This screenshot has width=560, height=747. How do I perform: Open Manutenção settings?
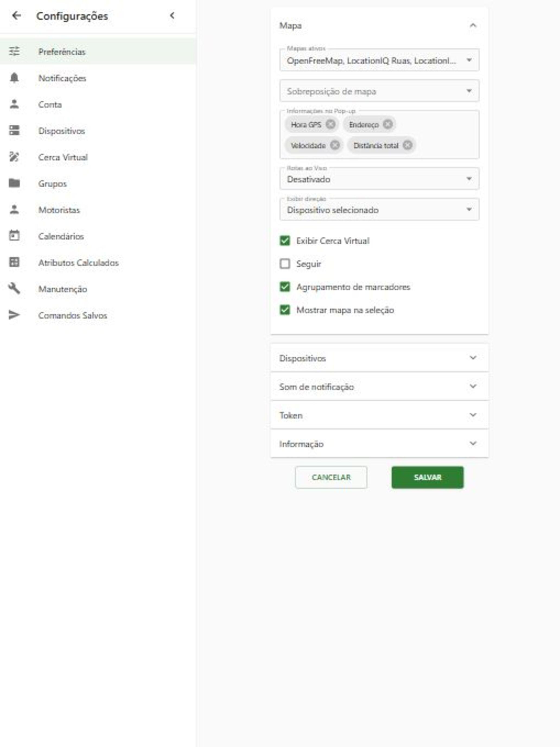tap(98, 288)
